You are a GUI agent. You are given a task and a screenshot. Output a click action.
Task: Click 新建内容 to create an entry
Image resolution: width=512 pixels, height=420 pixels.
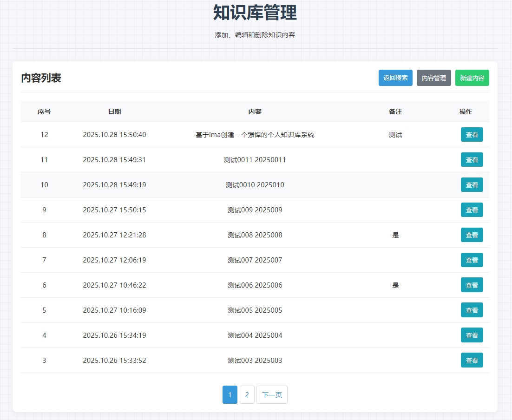click(x=472, y=78)
